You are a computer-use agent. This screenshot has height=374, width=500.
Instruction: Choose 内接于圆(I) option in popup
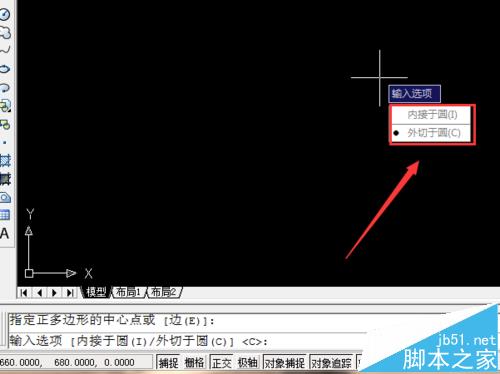pyautogui.click(x=431, y=115)
